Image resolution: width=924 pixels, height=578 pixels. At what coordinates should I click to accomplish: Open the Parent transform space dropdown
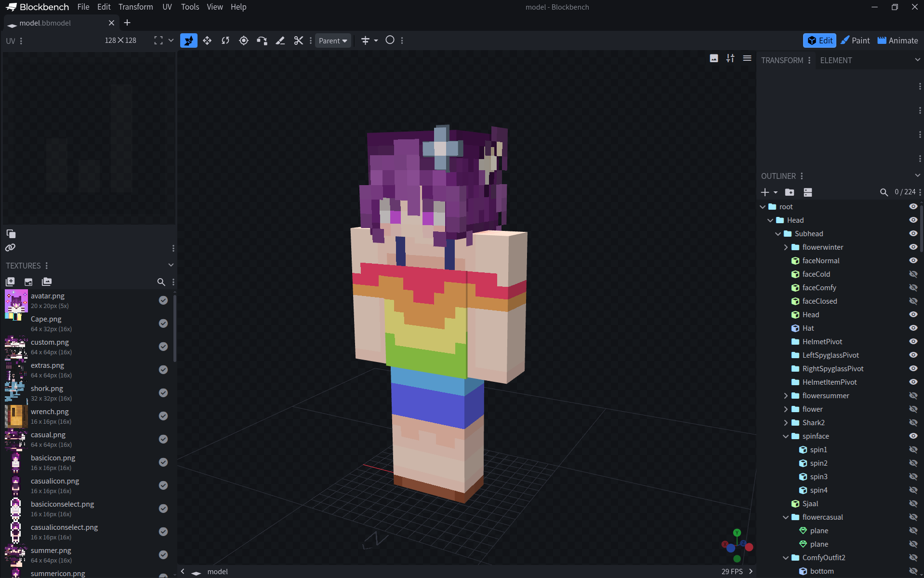333,40
